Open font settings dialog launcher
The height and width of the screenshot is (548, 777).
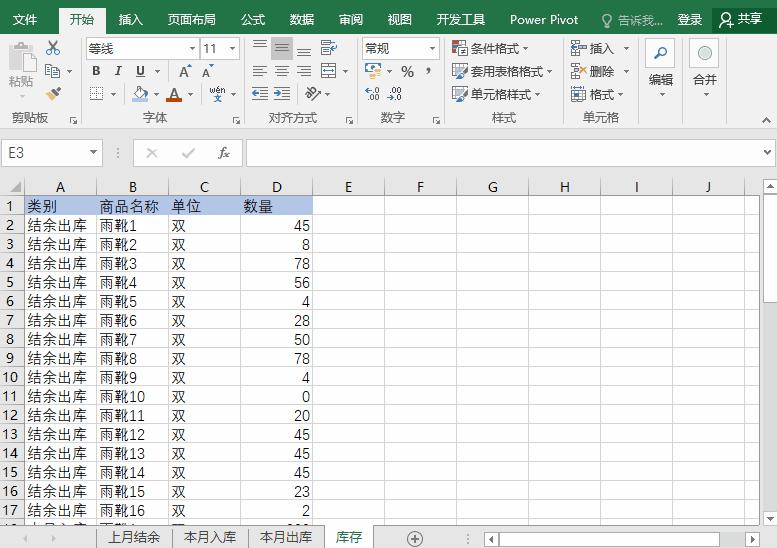(x=236, y=120)
